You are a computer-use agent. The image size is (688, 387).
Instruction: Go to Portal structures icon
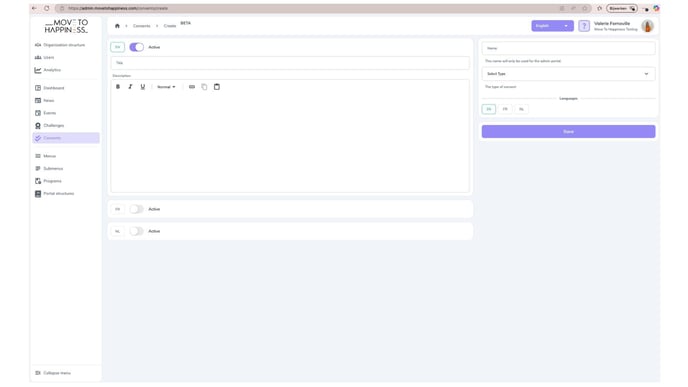(38, 194)
